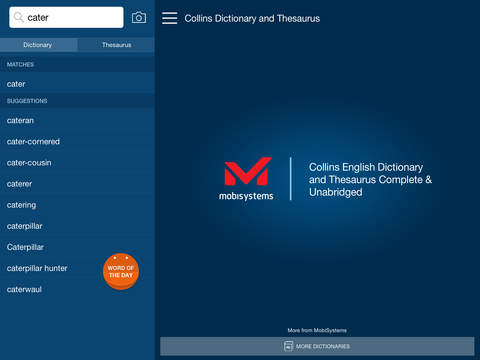Select lowercase caterpillar suggestion
The width and height of the screenshot is (480, 360).
[77, 226]
